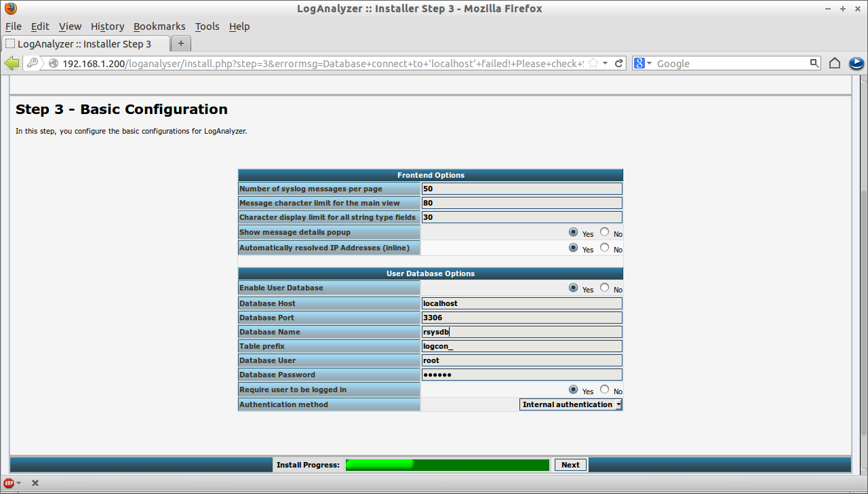Open the Adblock Plus icon in the add-on bar

[x=9, y=483]
